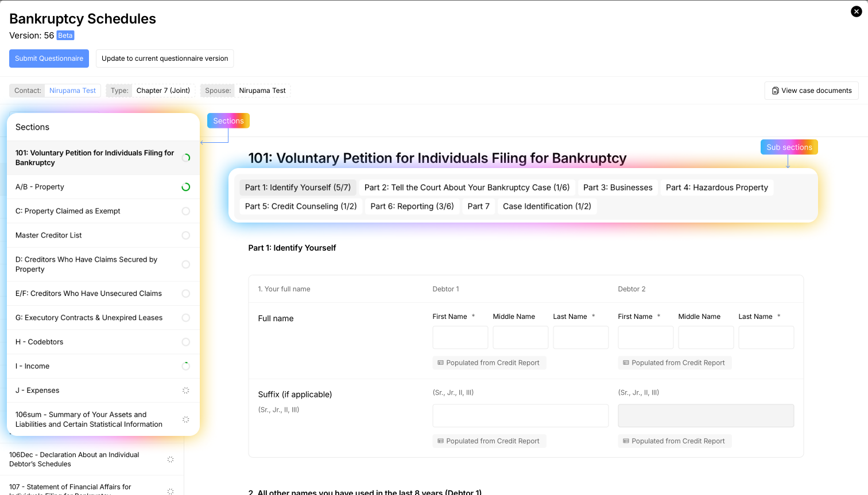
Task: Click the Debtor 1 Suffix field
Action: point(520,416)
